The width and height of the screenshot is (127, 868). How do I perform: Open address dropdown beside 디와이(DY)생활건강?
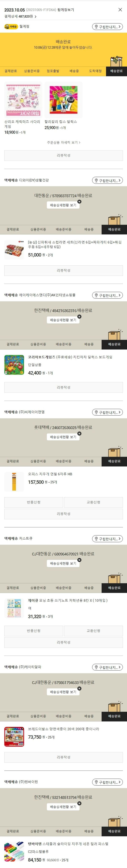pyautogui.click(x=107, y=181)
